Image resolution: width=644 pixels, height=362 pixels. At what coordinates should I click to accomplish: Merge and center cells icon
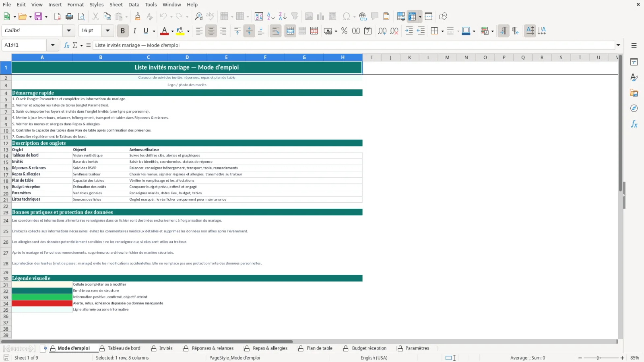pos(290,31)
